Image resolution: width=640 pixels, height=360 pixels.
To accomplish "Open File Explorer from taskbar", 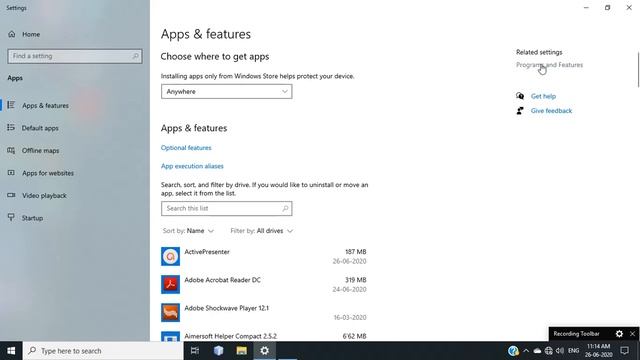I will tap(242, 351).
